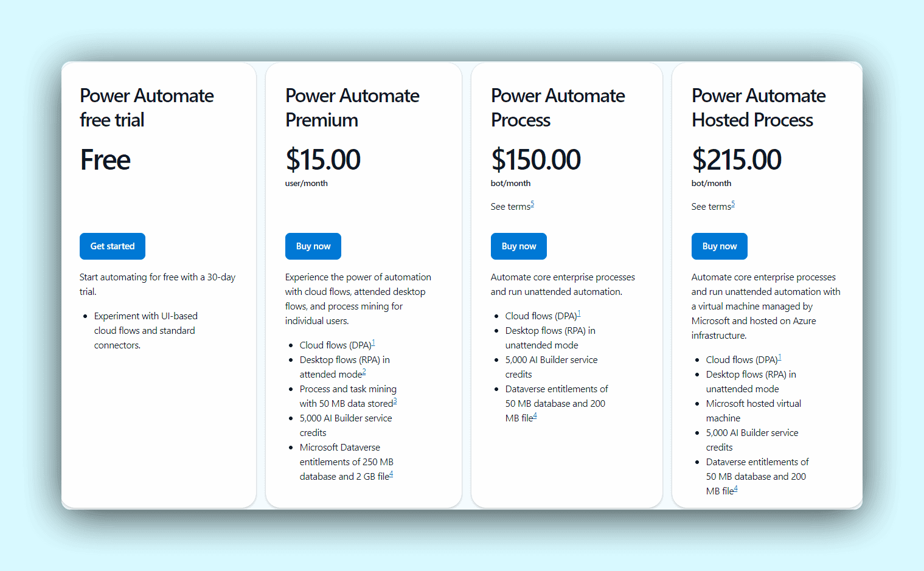Open See terms footnote 5 under Hosted Process price
924x571 pixels.
point(733,204)
